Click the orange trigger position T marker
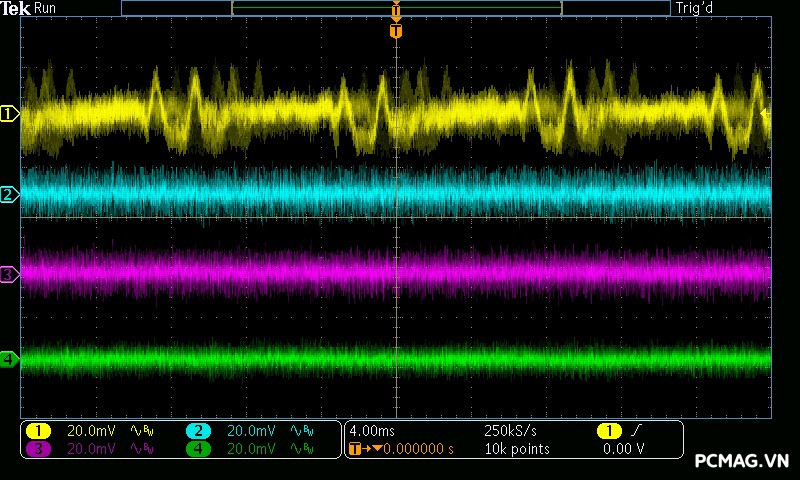This screenshot has width=800, height=480. tap(396, 31)
